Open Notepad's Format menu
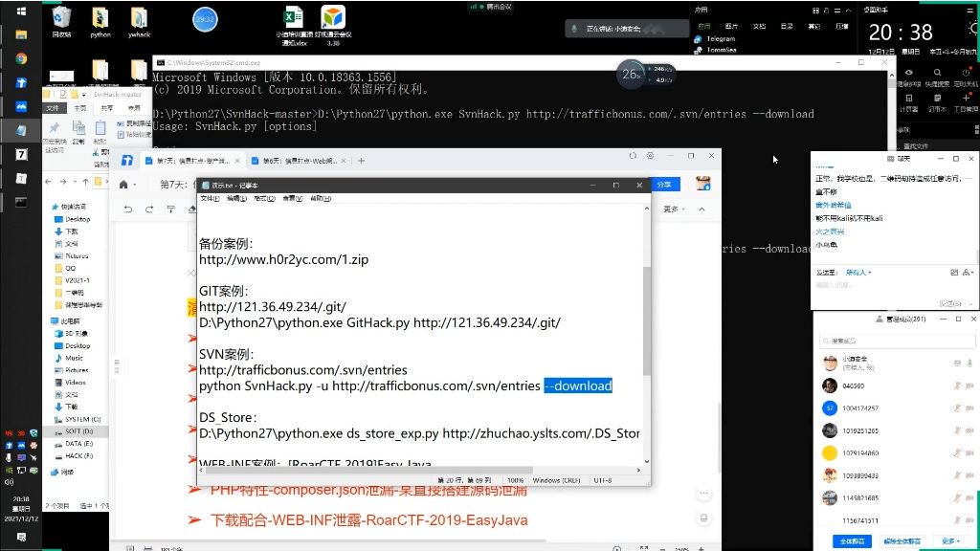980x551 pixels. point(264,198)
